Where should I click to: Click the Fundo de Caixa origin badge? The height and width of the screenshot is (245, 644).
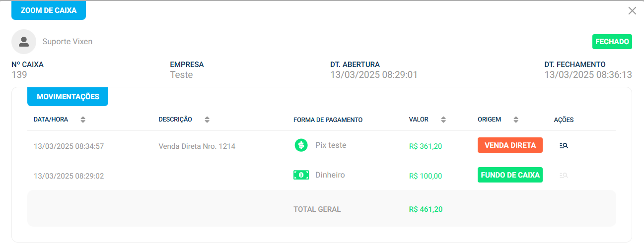pos(510,175)
